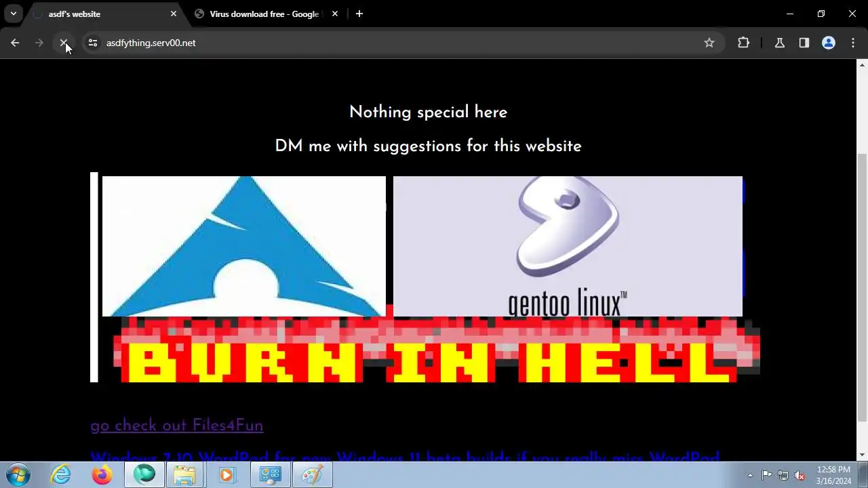Show hidden system tray icons
This screenshot has height=488, width=868.
[x=750, y=475]
